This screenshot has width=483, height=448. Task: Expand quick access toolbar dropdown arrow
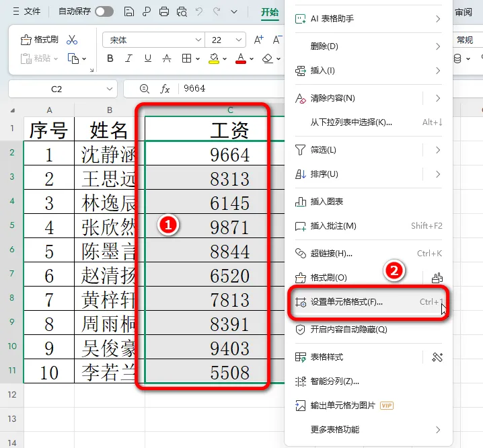click(234, 11)
